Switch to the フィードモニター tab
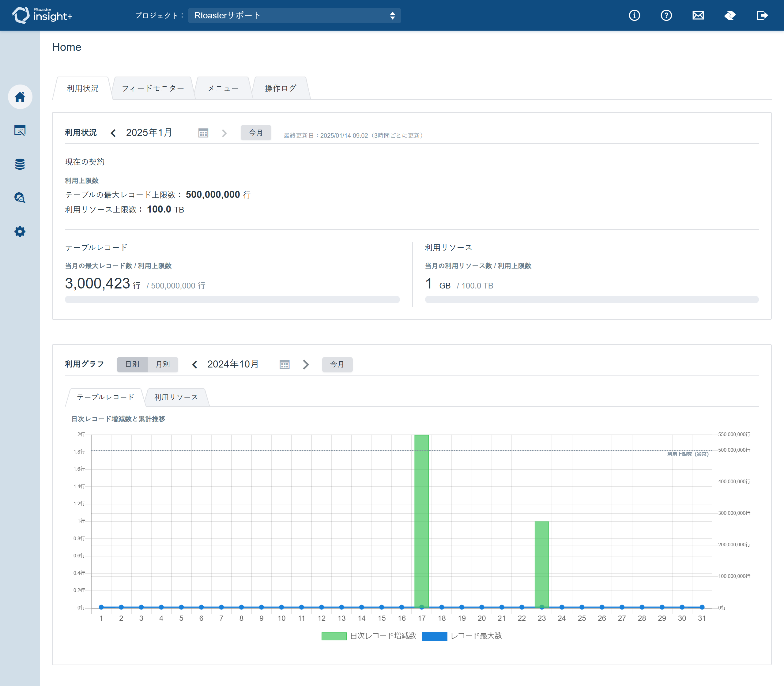The image size is (784, 686). 153,89
